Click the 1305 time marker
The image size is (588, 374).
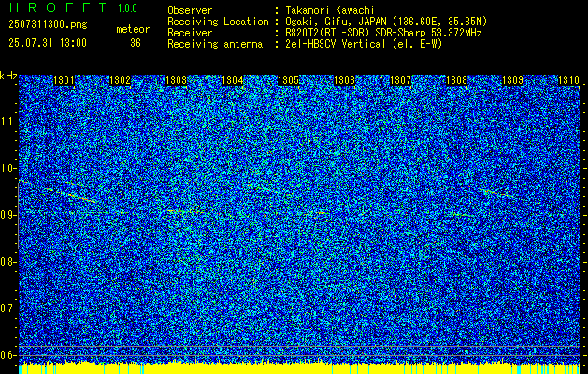288,80
